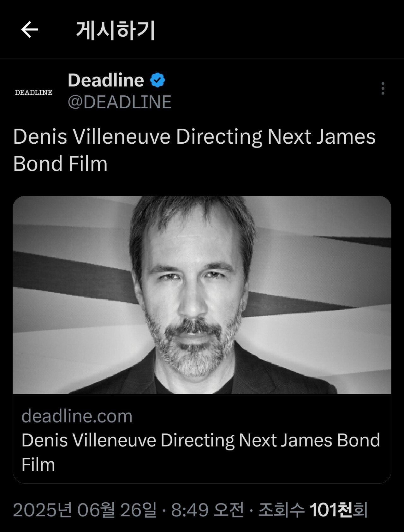The width and height of the screenshot is (404, 532).
Task: Click the link card headline text
Action: [x=201, y=452]
